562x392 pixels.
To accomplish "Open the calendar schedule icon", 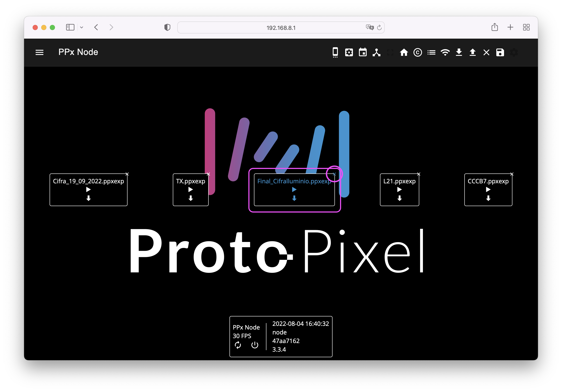I will pos(363,52).
